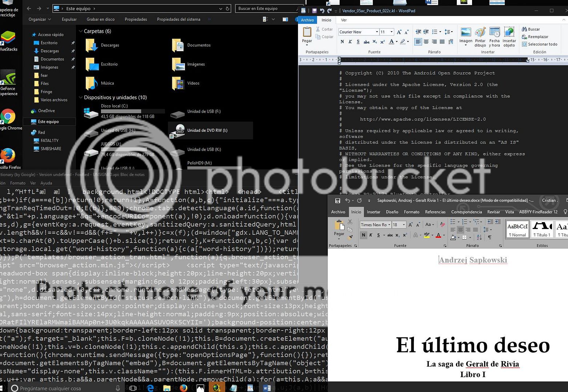Collapse the Carpetas (6) group in Explorer
The height and width of the screenshot is (392, 568).
81,31
